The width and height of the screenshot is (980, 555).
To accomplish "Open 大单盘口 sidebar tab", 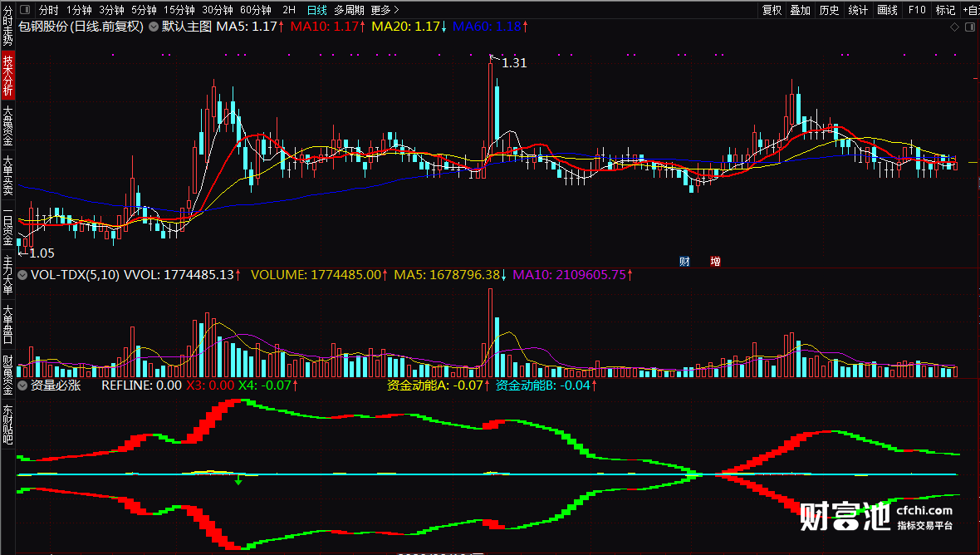I will pos(7,324).
